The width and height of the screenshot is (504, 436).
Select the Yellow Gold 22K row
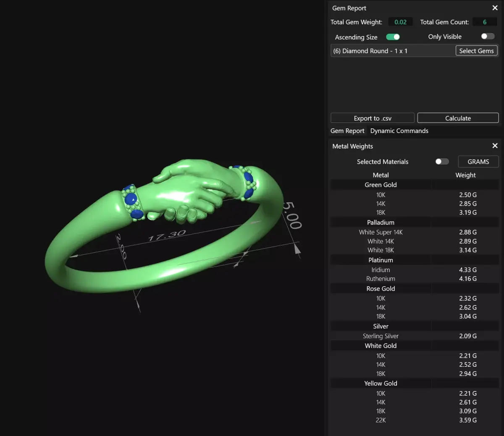(415, 420)
